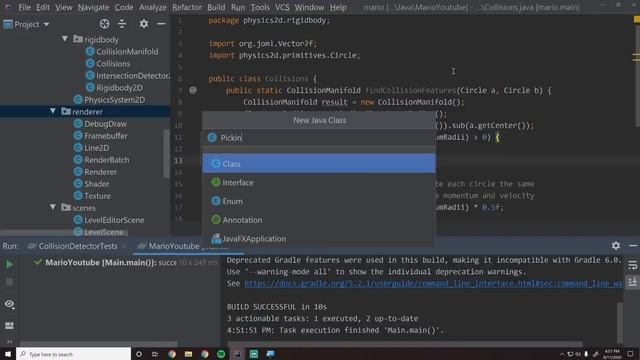Screen dimensions: 640x360
Task: Open Spotify from taskbar
Action: point(221,354)
